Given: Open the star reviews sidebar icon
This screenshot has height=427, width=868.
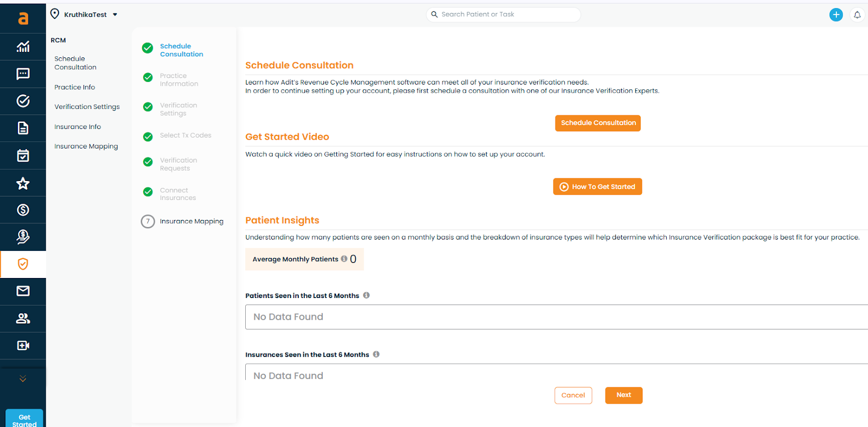Looking at the screenshot, I should (x=23, y=183).
